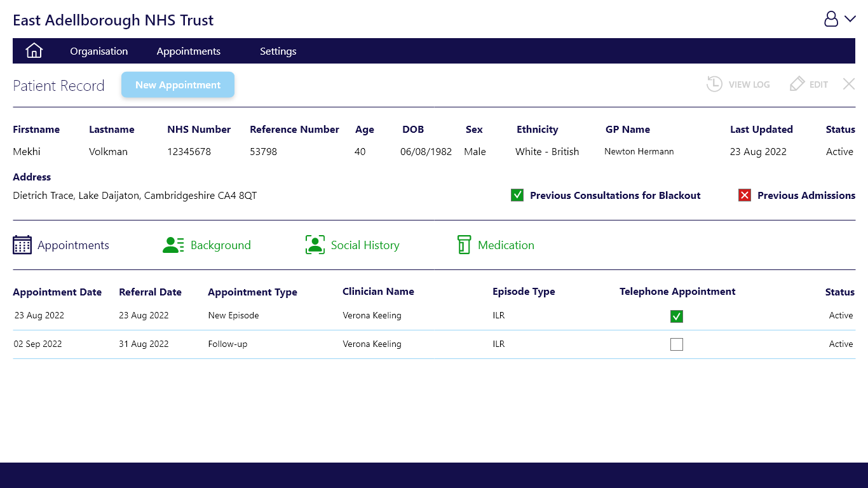Switch to the Social History tab
The width and height of the screenshot is (868, 488).
tap(365, 245)
